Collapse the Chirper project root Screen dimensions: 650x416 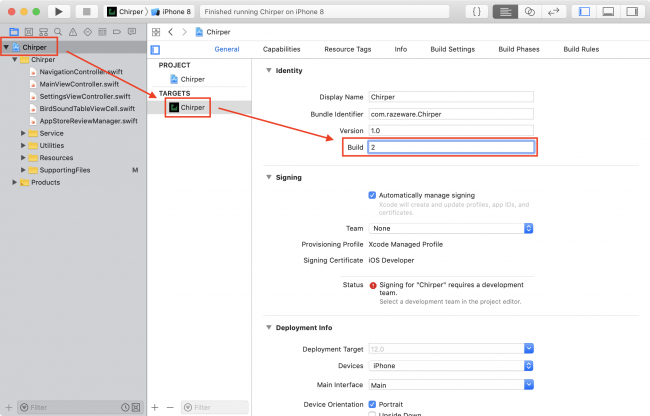coord(6,47)
